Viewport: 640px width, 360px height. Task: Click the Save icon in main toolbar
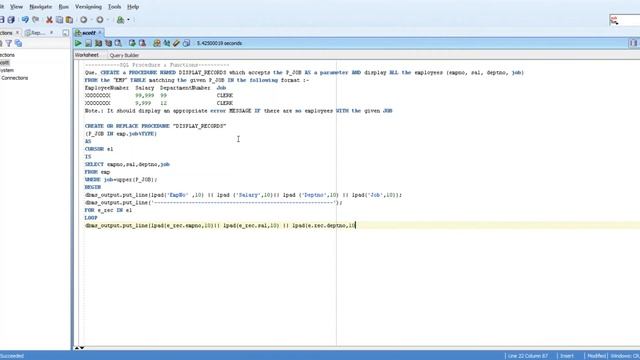[x=2, y=20]
